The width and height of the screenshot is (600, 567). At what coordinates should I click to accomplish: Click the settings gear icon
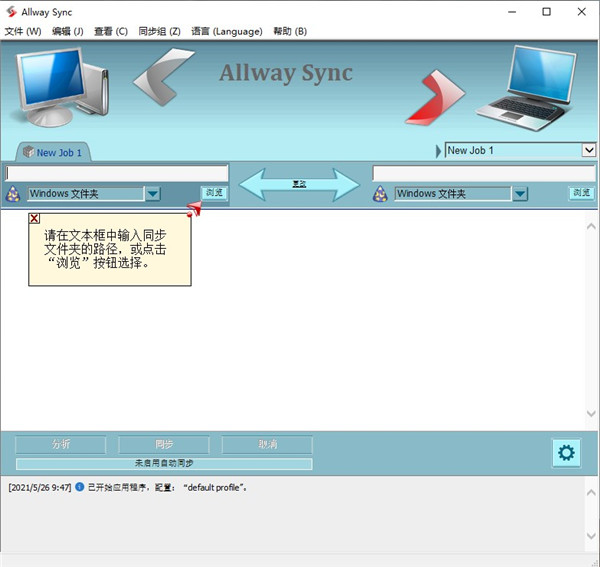(566, 453)
